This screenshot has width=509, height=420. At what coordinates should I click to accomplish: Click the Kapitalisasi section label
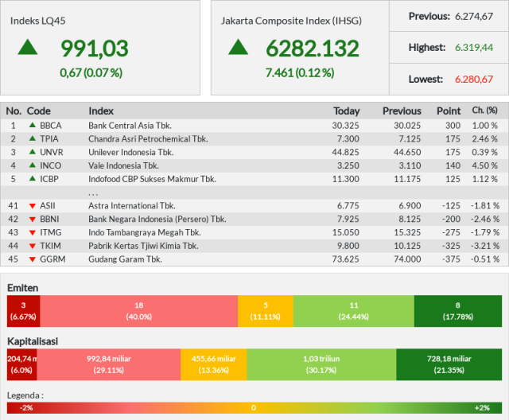[x=33, y=341]
